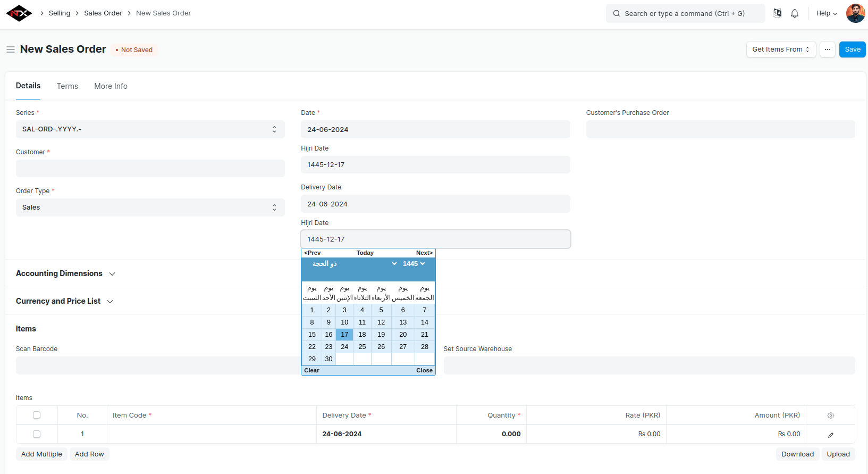Viewport: 868px width, 474px height.
Task: Close the Hijri calendar popup
Action: (x=424, y=370)
